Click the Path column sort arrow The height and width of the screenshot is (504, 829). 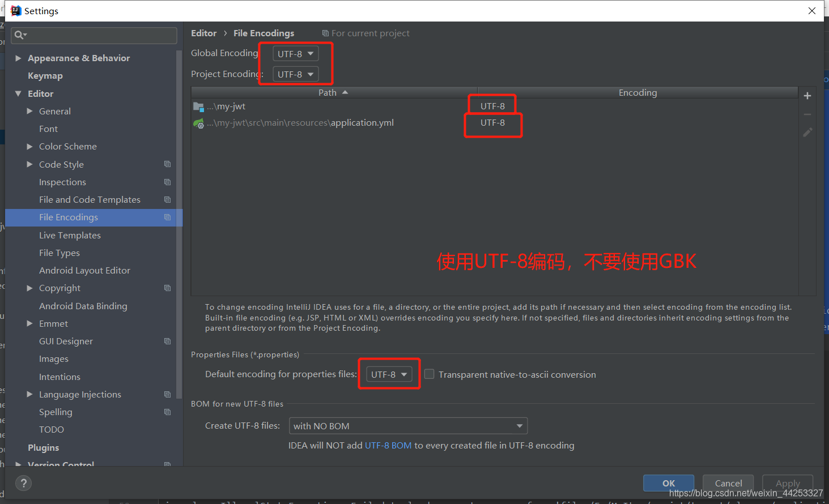345,92
